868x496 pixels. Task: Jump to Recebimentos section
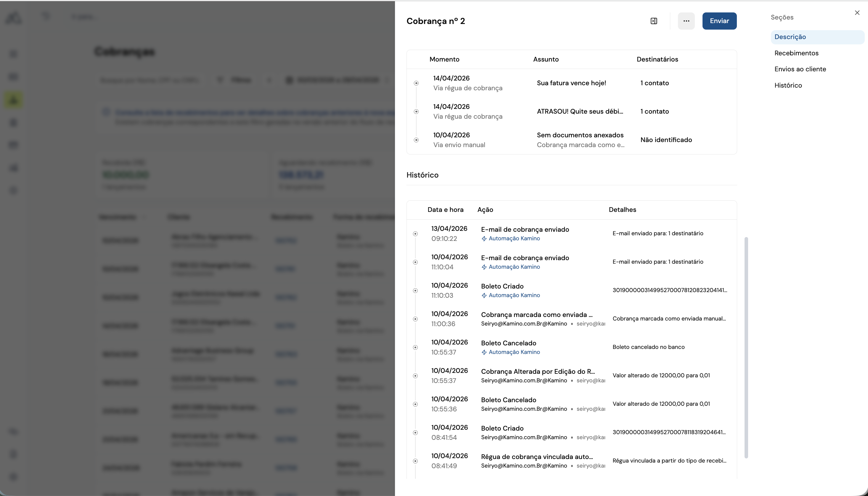(x=796, y=53)
